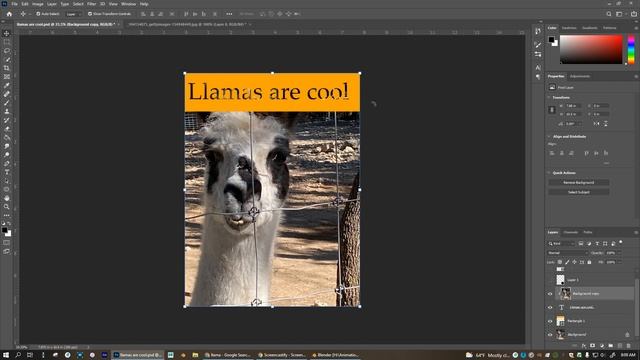Open the Auto-Select Layer dropdown
Screen dimensions: 640x360
click(74, 14)
